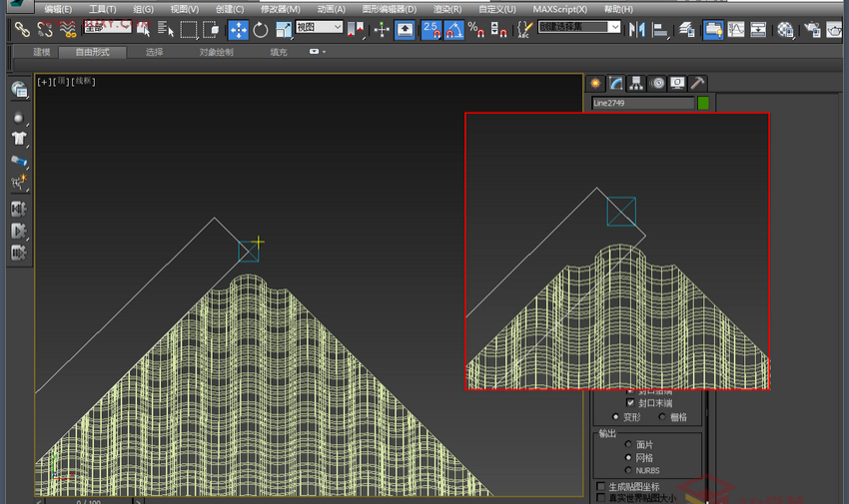Switch to the 建模 ribbon tab
This screenshot has height=504, width=849.
[x=42, y=52]
